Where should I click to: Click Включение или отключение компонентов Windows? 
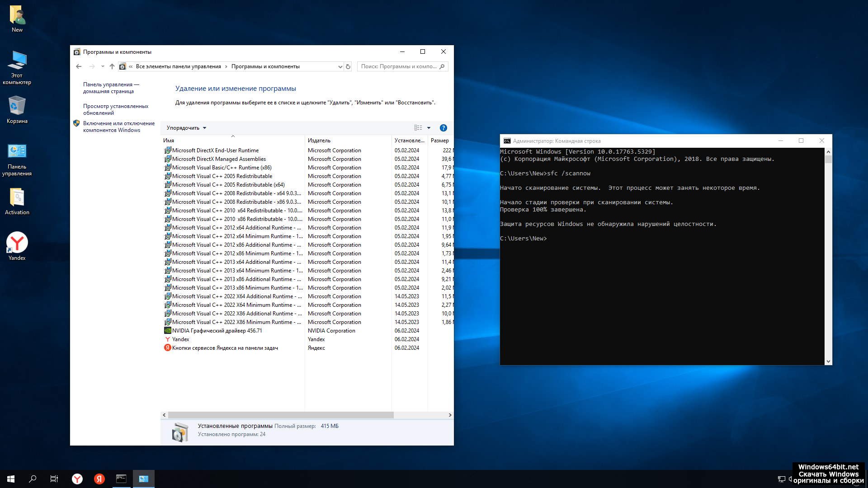(118, 127)
